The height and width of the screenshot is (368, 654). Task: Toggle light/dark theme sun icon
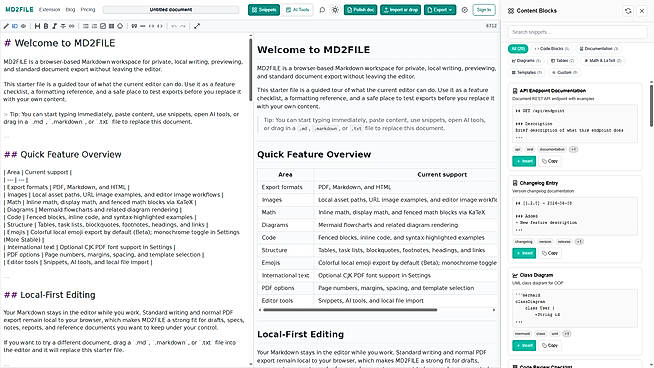point(335,10)
